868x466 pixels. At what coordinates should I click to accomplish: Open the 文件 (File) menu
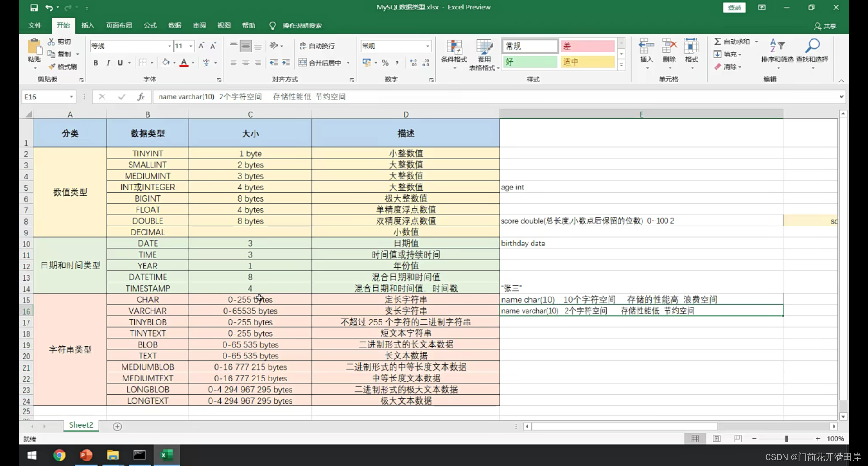tap(35, 25)
